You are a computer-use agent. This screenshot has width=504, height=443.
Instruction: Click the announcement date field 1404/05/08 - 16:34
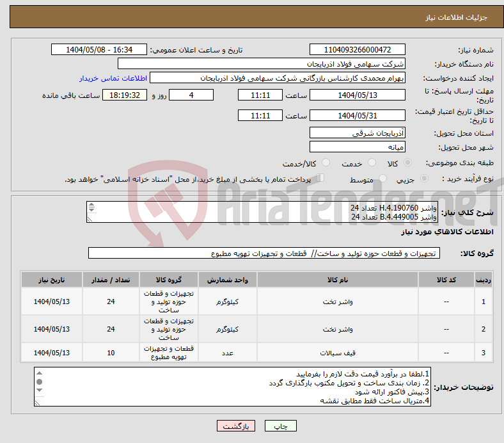point(99,49)
